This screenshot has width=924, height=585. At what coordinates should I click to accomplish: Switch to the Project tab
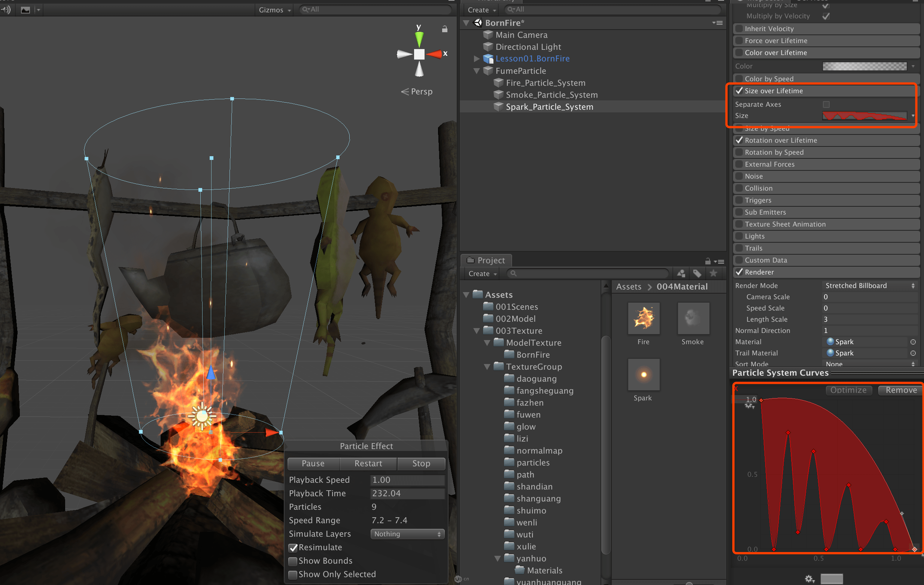(486, 260)
